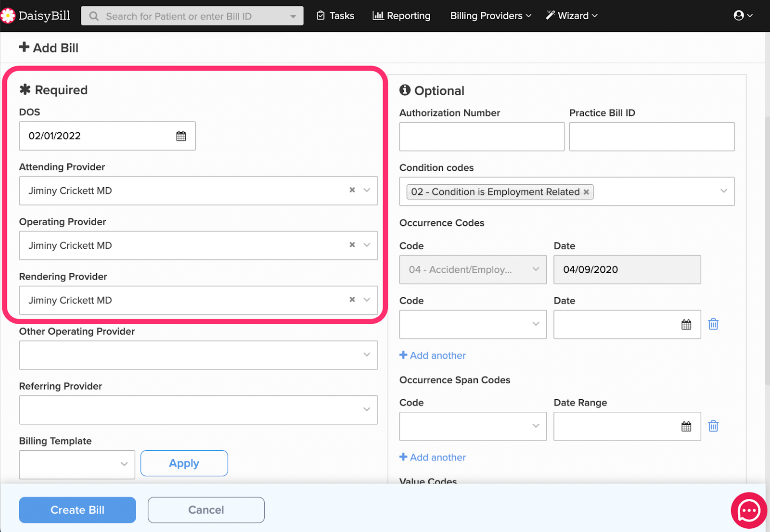770x532 pixels.
Task: Add another occurrence code
Action: 433,355
